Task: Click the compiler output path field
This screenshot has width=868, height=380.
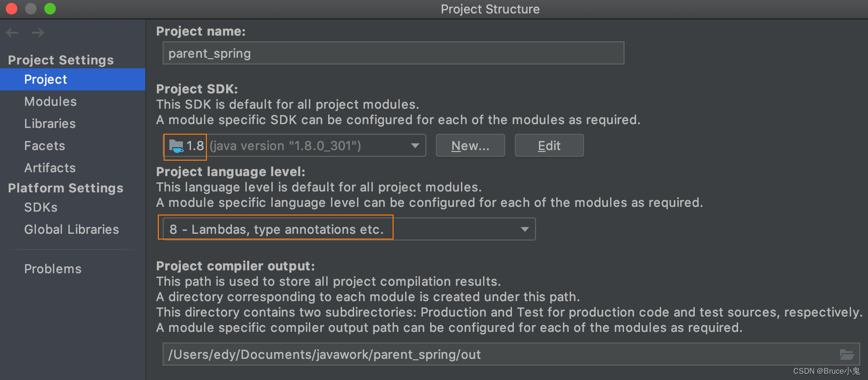Action: click(x=511, y=355)
